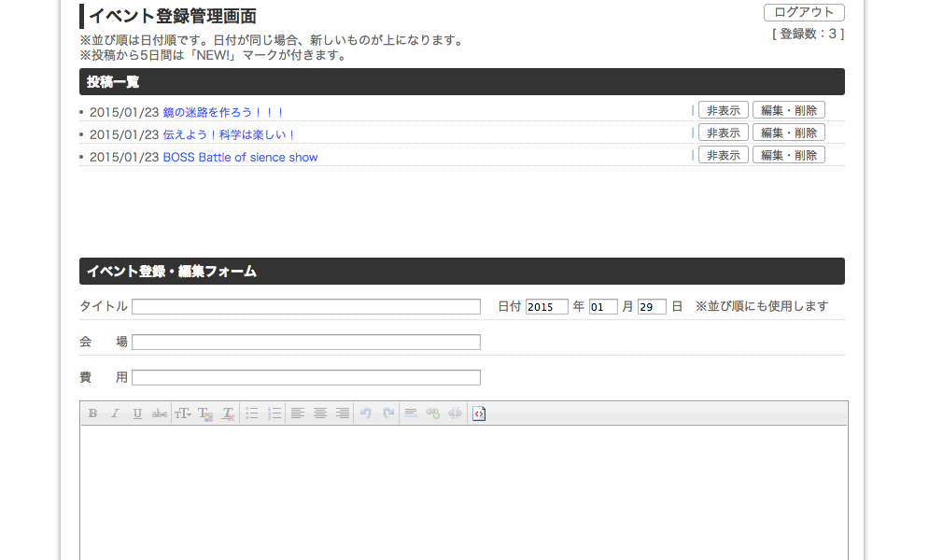Center-align the editor text
The width and height of the screenshot is (929, 560).
click(320, 413)
